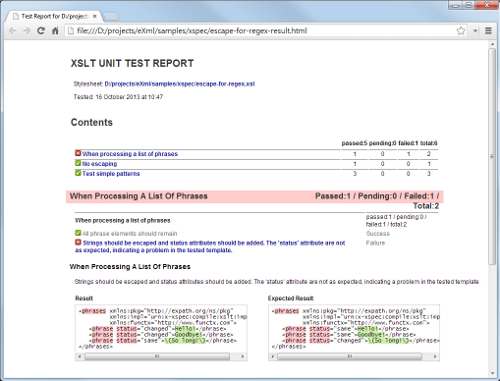Click the 'Contents' heading

[92, 122]
